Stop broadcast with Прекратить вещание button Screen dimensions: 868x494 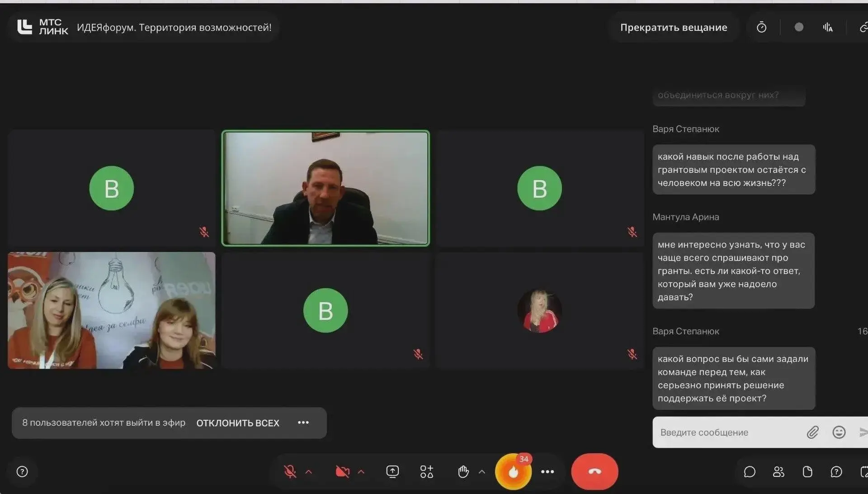[674, 27]
